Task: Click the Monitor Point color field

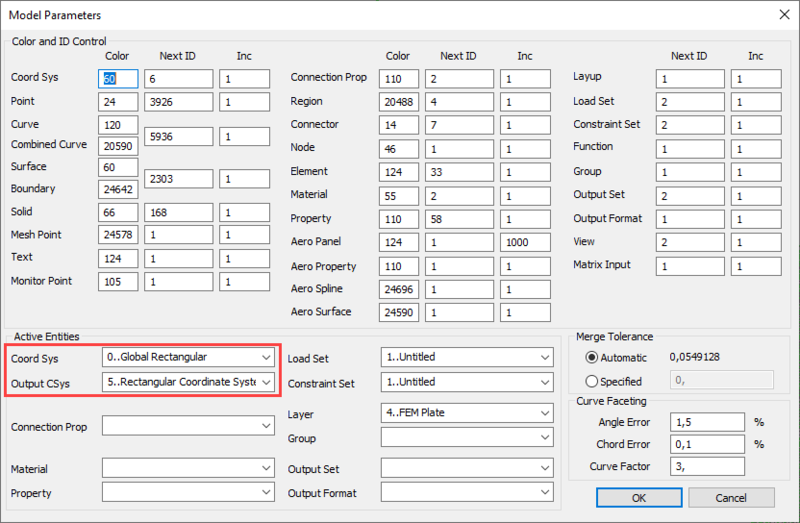Action: [x=118, y=282]
